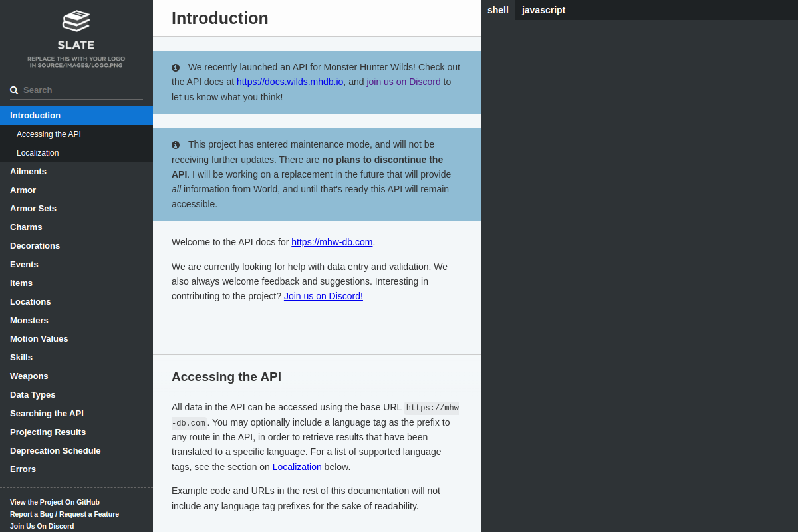798x532 pixels.
Task: Go to Accessing the API sub-item
Action: pos(76,134)
